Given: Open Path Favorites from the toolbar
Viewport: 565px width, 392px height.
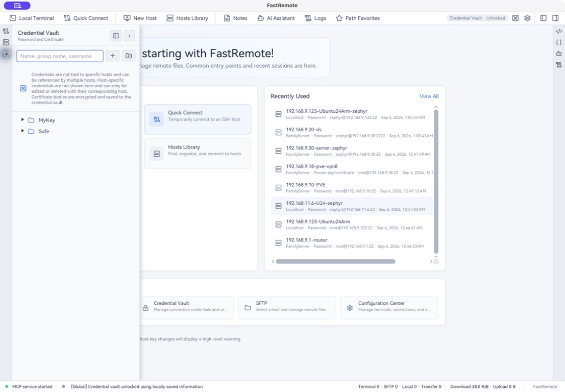Looking at the screenshot, I should tap(358, 18).
